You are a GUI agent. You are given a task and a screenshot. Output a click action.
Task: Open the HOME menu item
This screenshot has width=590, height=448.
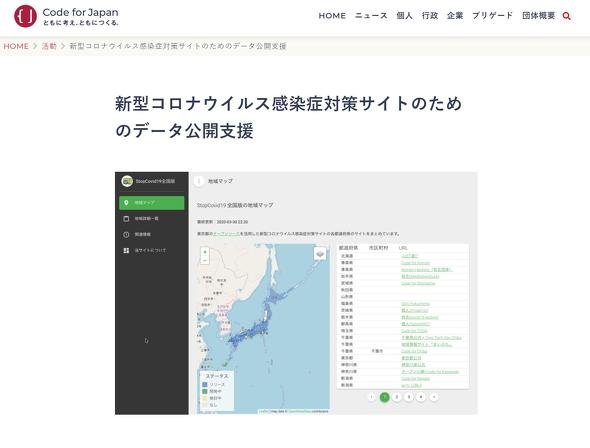[x=332, y=16]
